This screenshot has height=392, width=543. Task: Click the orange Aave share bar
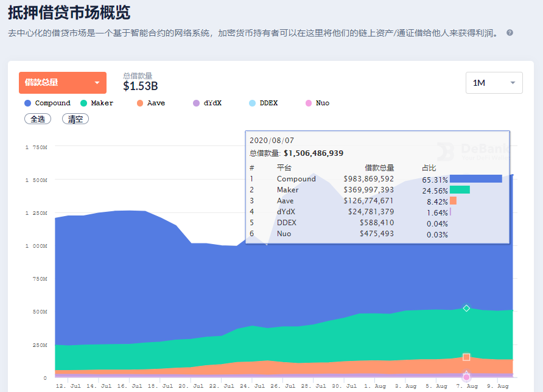pos(454,200)
